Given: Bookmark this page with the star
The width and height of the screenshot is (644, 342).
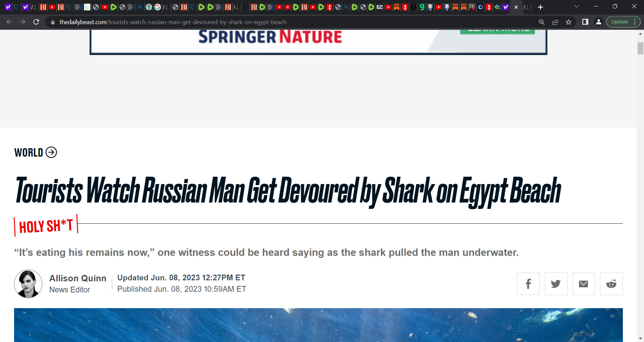Looking at the screenshot, I should 569,22.
